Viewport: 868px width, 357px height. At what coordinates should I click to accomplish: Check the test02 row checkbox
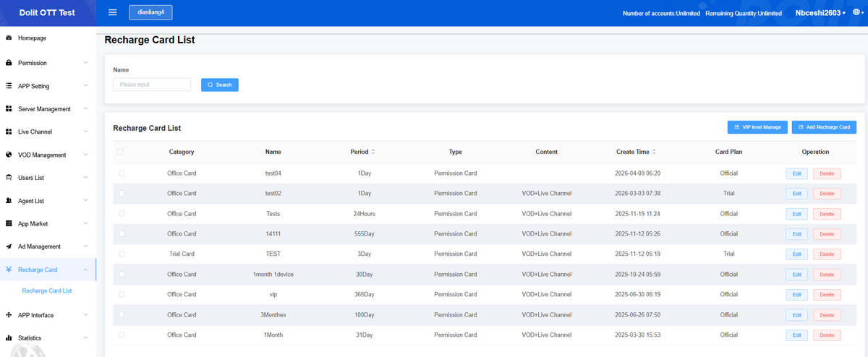tap(121, 193)
